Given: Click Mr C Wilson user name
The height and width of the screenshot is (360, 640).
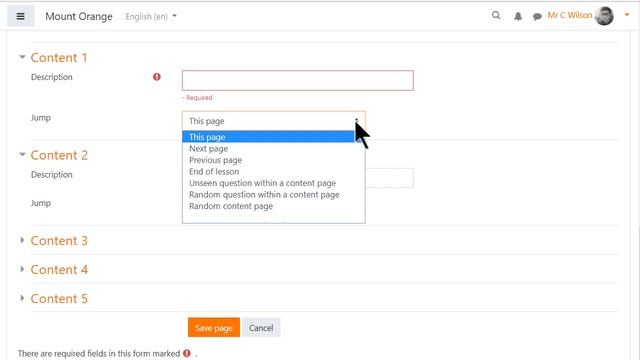Looking at the screenshot, I should [x=570, y=15].
